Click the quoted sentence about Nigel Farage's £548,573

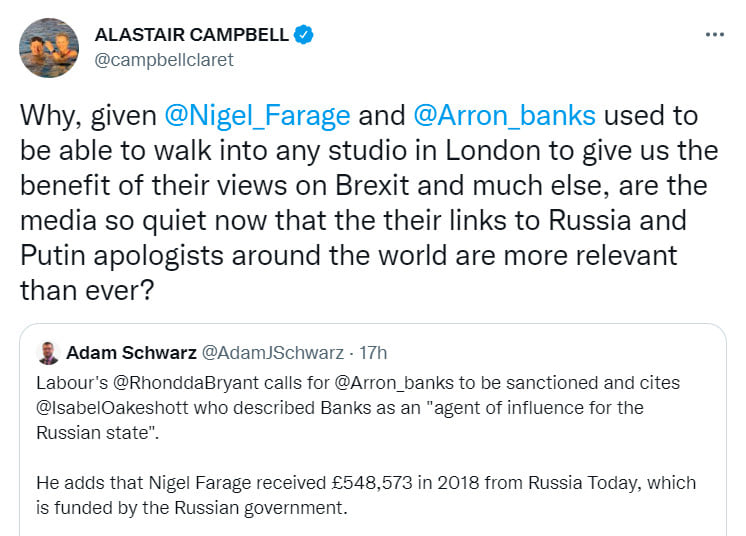pos(365,483)
